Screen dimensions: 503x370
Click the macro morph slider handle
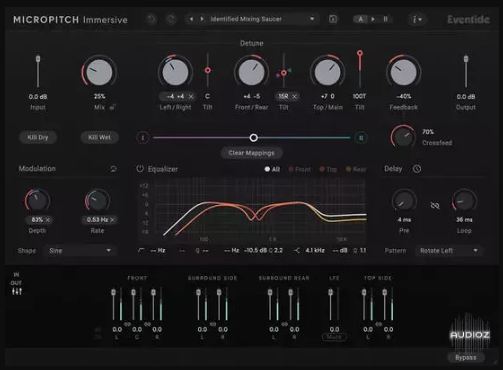[x=253, y=138]
